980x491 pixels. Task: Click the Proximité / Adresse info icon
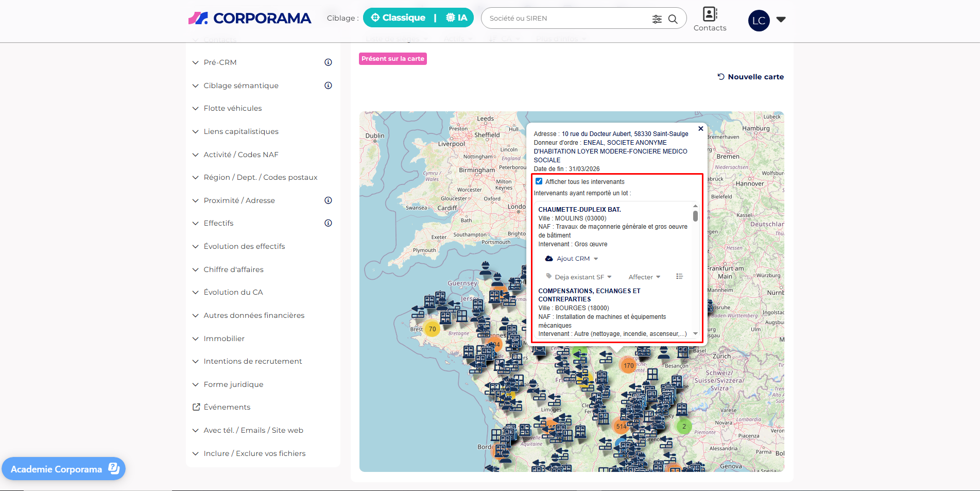pyautogui.click(x=328, y=200)
